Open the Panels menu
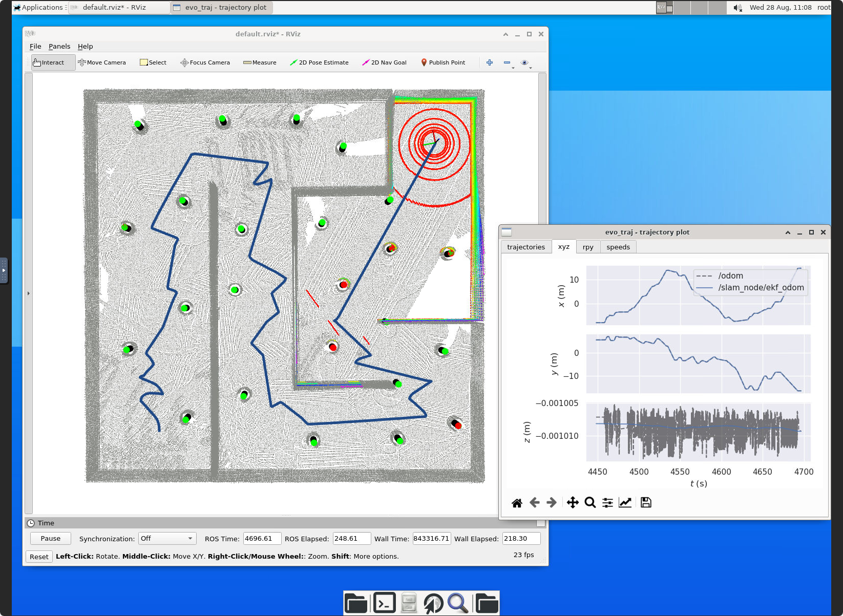843x616 pixels. coord(59,47)
